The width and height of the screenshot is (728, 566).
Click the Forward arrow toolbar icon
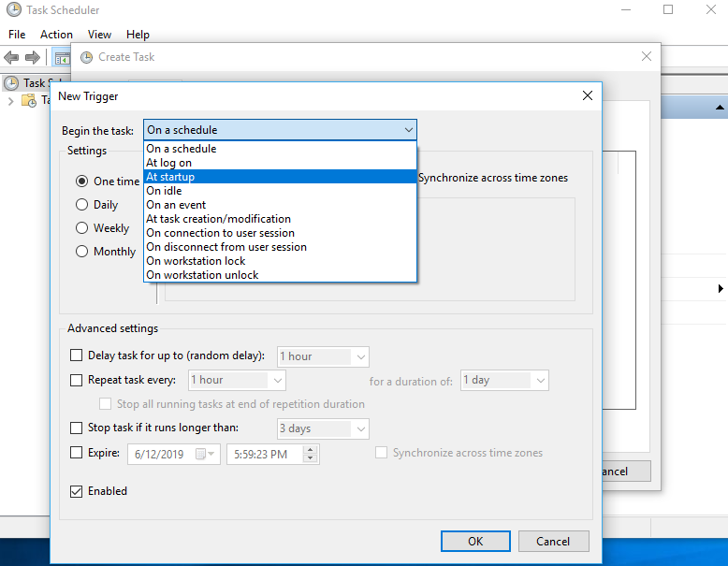33,58
